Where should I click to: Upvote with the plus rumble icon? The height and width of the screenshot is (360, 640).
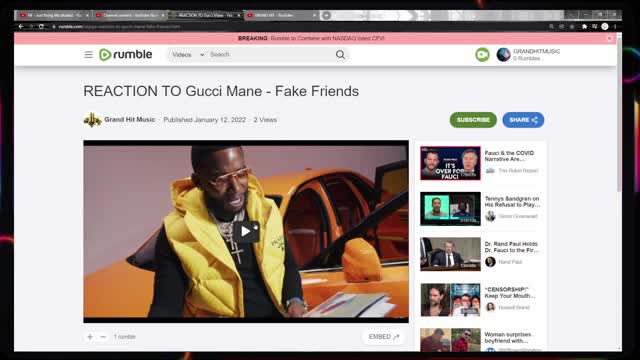(x=90, y=337)
